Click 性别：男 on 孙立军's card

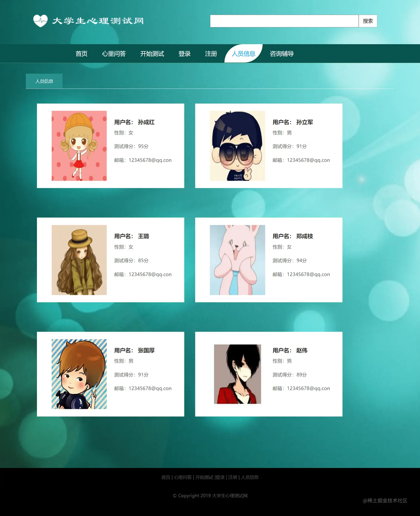282,133
